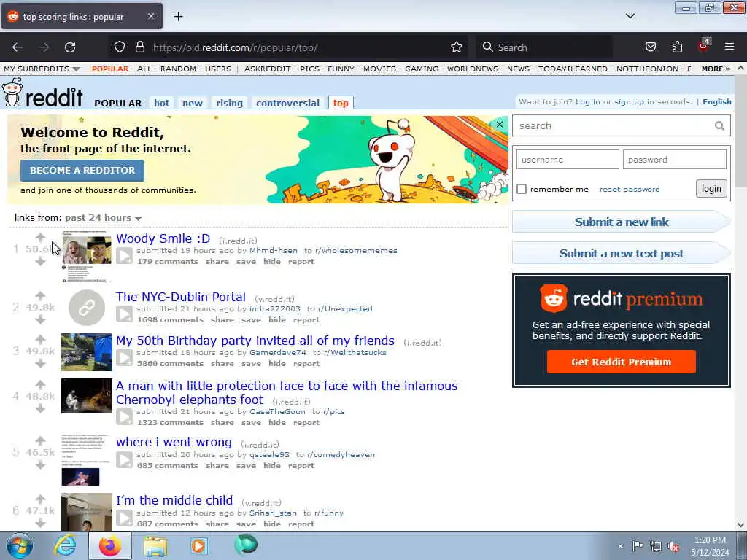Switch to the hot tab
This screenshot has height=560, width=747.
tap(161, 103)
